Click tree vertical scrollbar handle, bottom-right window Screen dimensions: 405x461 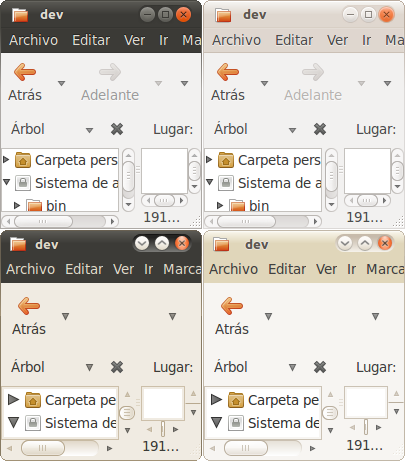click(x=330, y=413)
